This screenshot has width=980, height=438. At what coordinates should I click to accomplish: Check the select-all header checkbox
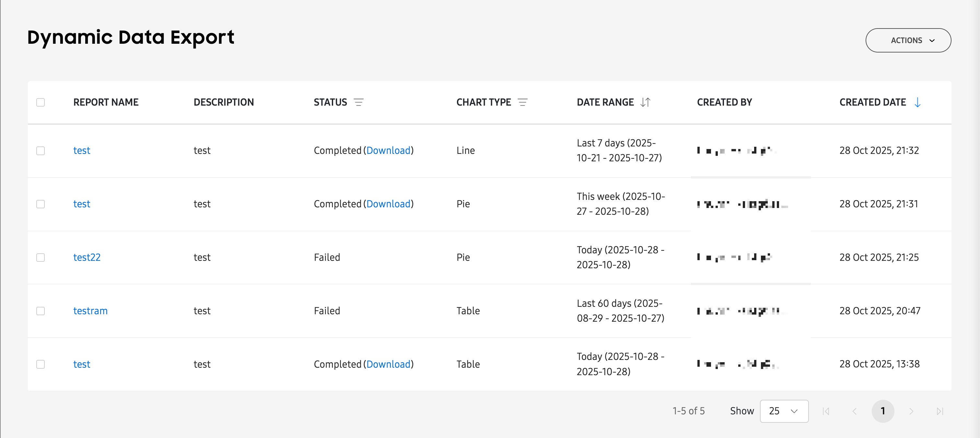41,102
